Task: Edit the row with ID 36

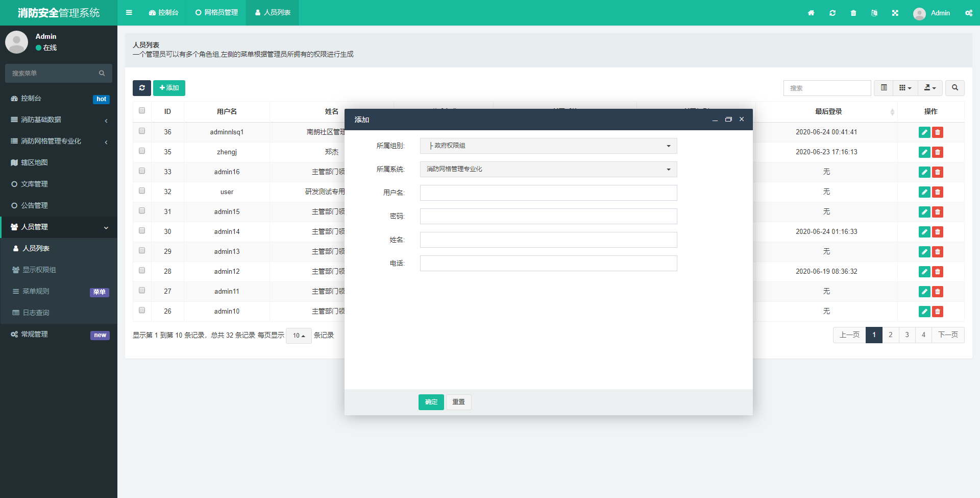Action: pyautogui.click(x=924, y=132)
